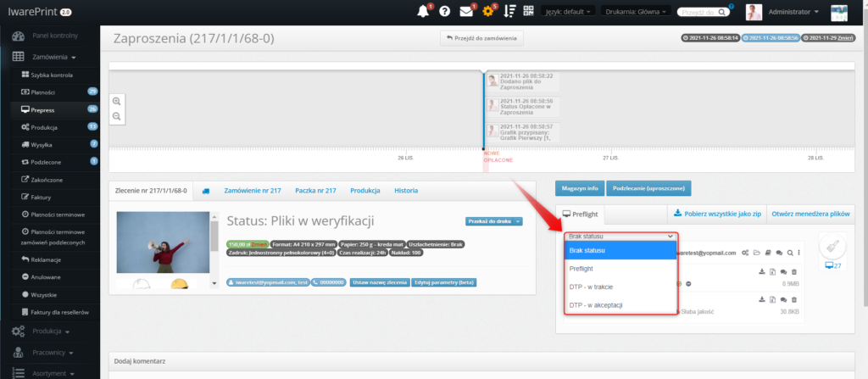Image resolution: width=868 pixels, height=379 pixels.
Task: Open the vertical dots menu in Preflight row
Action: [x=798, y=253]
